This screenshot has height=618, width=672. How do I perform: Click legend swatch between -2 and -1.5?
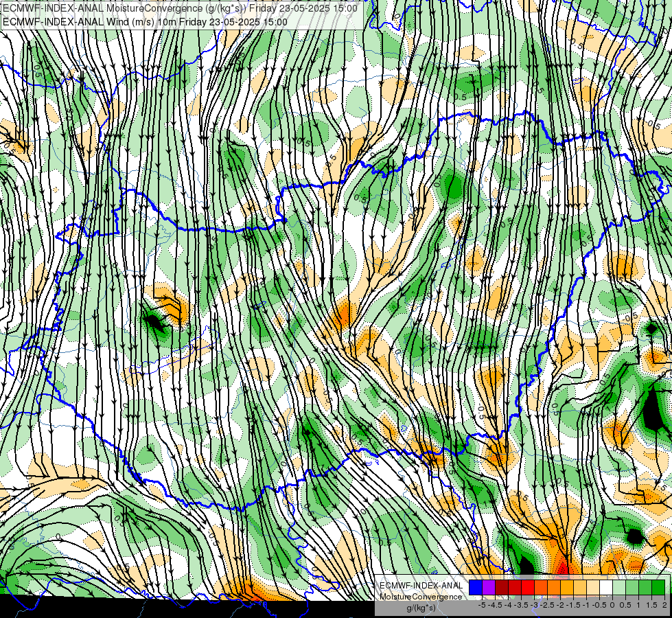(x=567, y=588)
